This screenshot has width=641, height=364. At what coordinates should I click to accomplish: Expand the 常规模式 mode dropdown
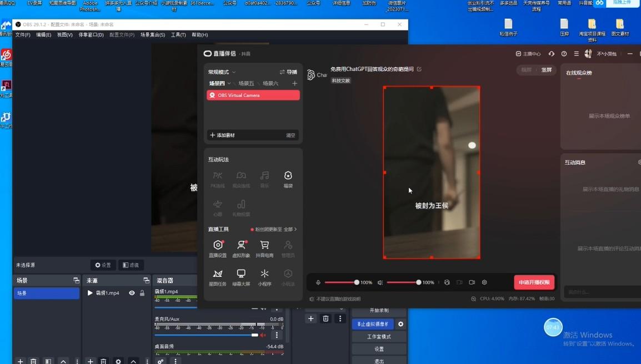pos(234,72)
